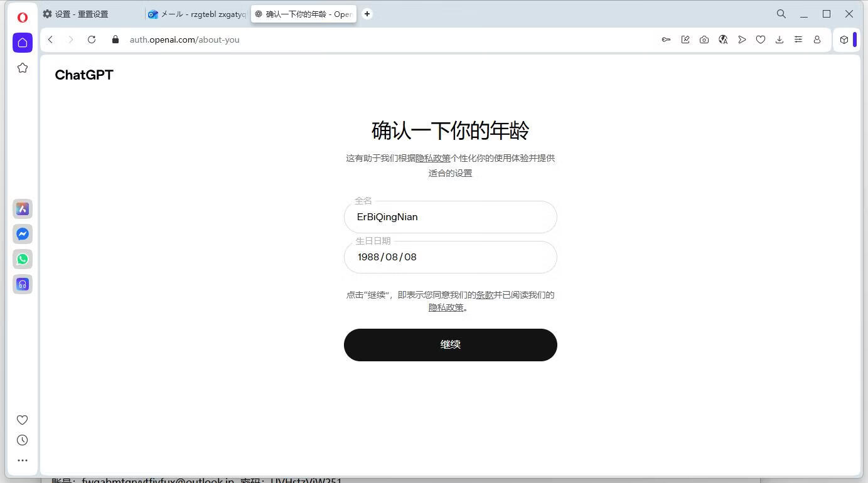
Task: Open WhatsApp in the sidebar
Action: click(23, 259)
